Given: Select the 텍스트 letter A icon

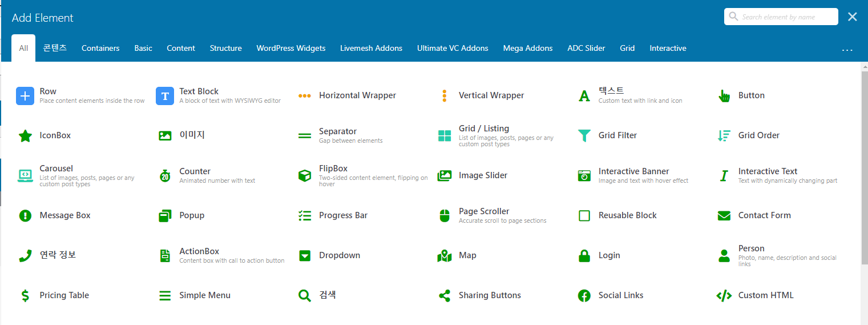Looking at the screenshot, I should pos(584,96).
